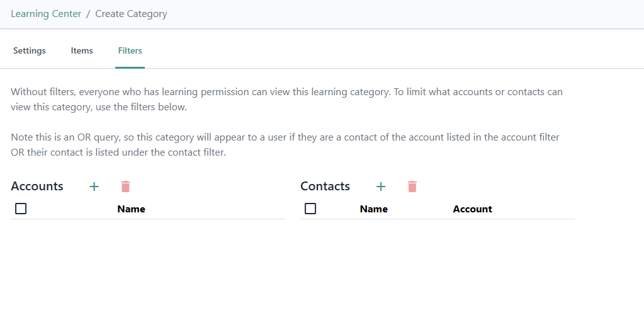Image resolution: width=644 pixels, height=322 pixels.
Task: Click the Name column header in Contacts
Action: pyautogui.click(x=373, y=209)
